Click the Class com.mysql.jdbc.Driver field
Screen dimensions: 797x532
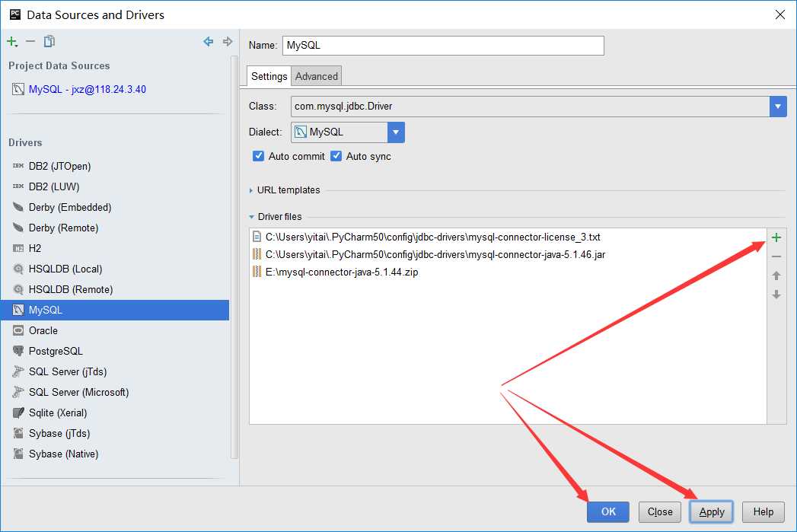[x=530, y=107]
